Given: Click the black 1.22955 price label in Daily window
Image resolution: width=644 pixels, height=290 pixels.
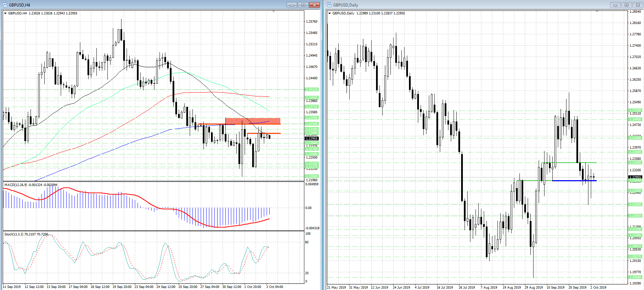Looking at the screenshot, I should (635, 177).
